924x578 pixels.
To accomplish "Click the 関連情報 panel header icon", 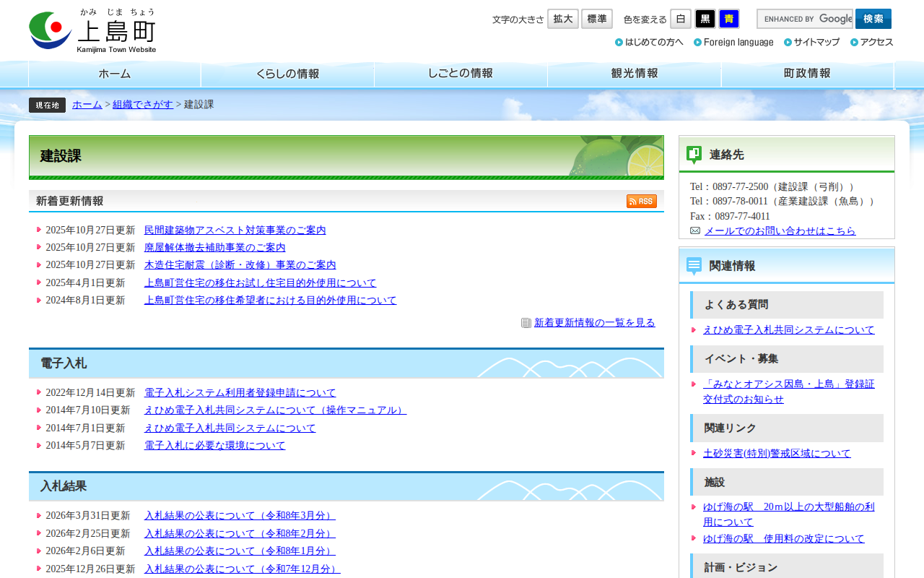I will pyautogui.click(x=694, y=266).
